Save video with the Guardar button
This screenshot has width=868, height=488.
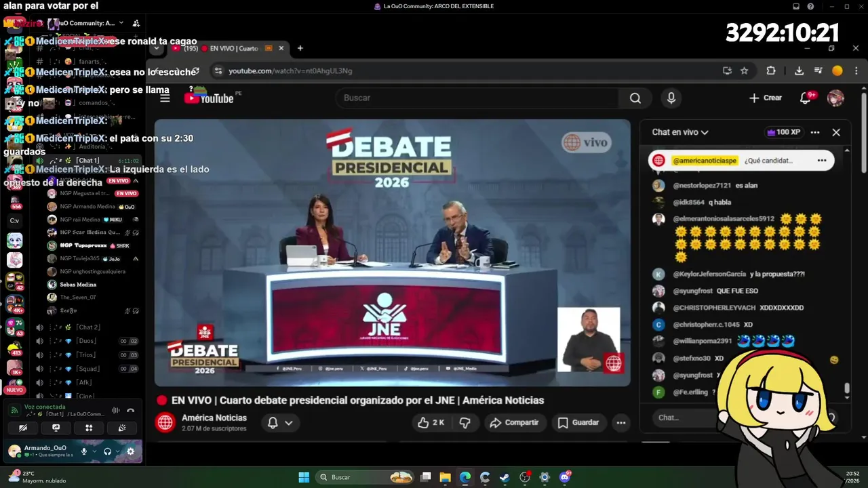coord(578,422)
